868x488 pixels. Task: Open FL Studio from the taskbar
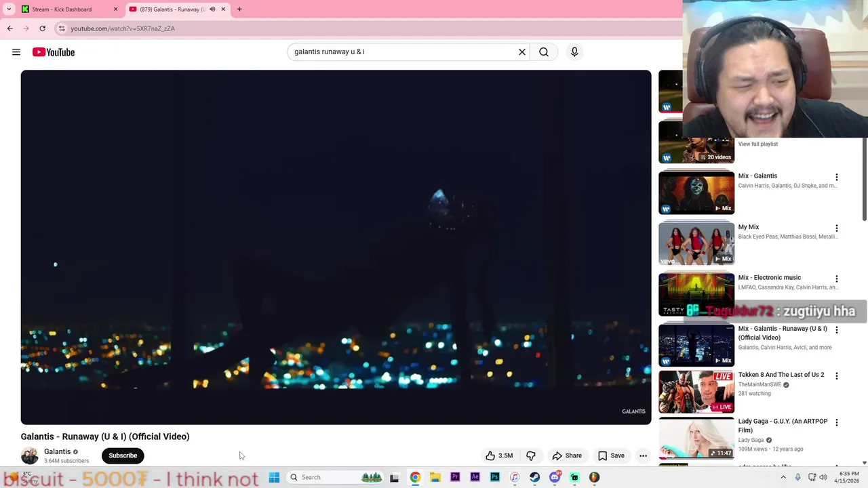[594, 477]
